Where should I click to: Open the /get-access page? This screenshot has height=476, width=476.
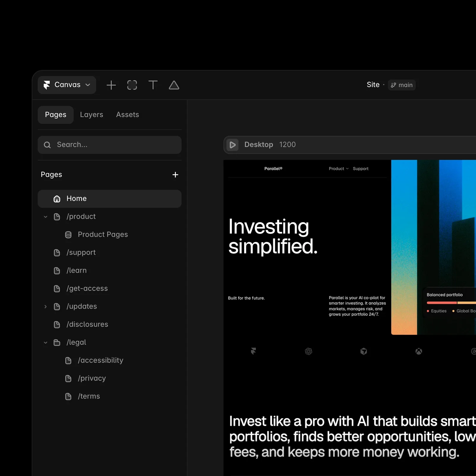point(87,289)
